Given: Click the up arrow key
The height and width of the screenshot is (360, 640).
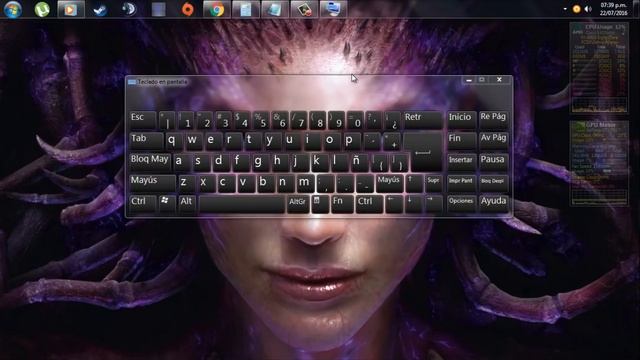Looking at the screenshot, I should coord(413,183).
